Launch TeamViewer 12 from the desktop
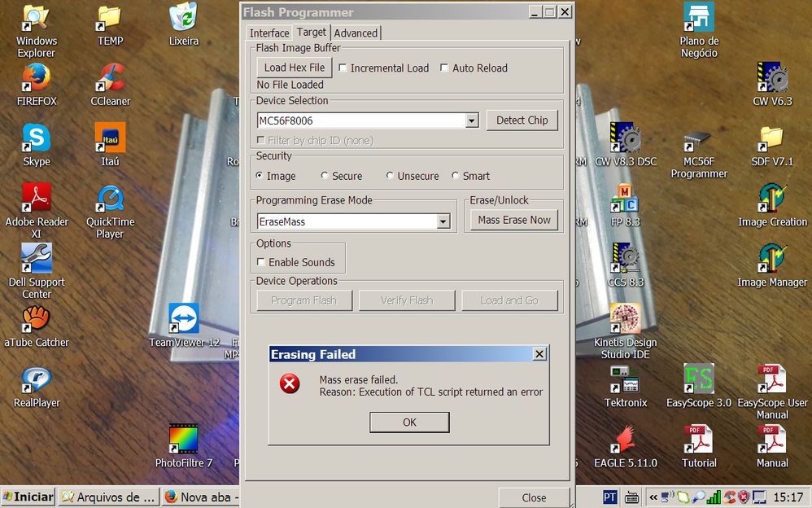This screenshot has width=812, height=508. (184, 326)
